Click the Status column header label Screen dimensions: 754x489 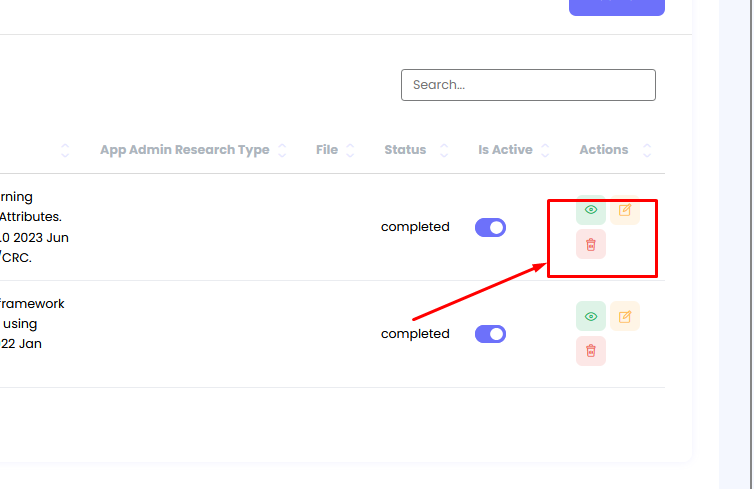pos(405,150)
